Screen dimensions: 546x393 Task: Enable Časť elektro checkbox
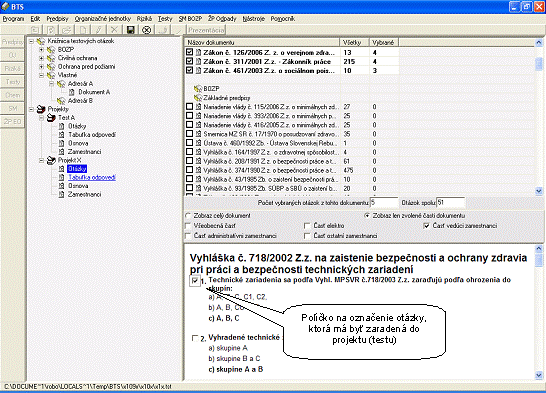pyautogui.click(x=307, y=226)
